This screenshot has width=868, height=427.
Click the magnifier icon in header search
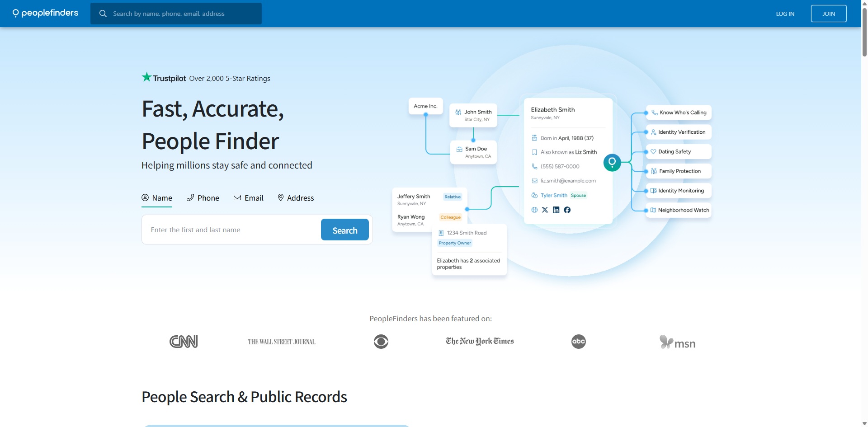pos(103,14)
